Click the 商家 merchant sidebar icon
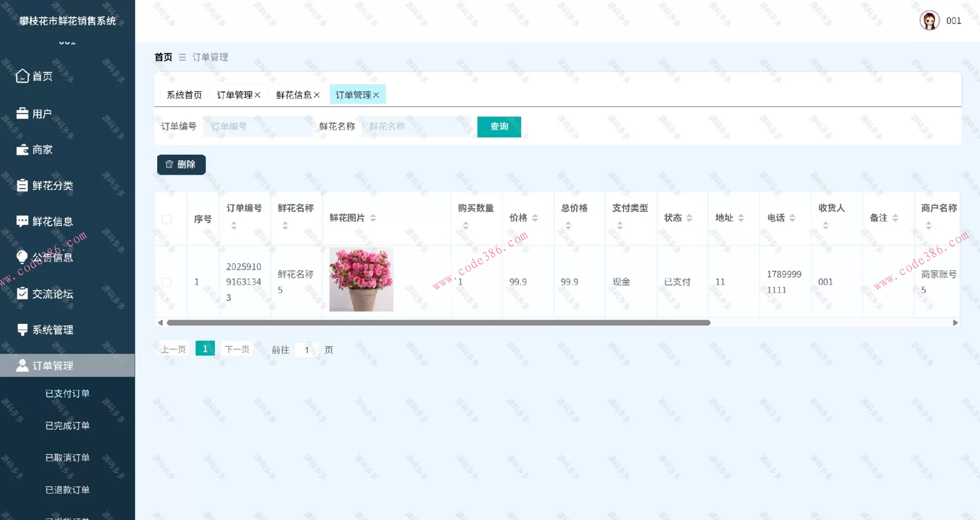The width and height of the screenshot is (980, 520). pyautogui.click(x=22, y=149)
